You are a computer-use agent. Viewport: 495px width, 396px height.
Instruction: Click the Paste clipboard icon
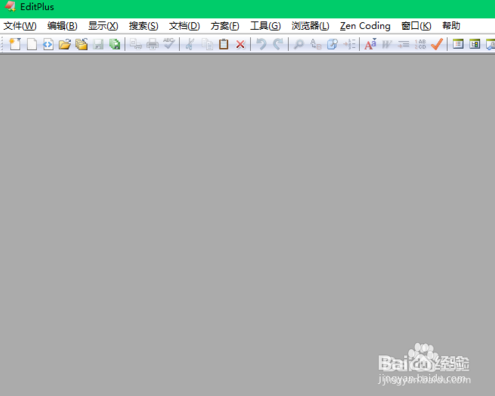[224, 44]
